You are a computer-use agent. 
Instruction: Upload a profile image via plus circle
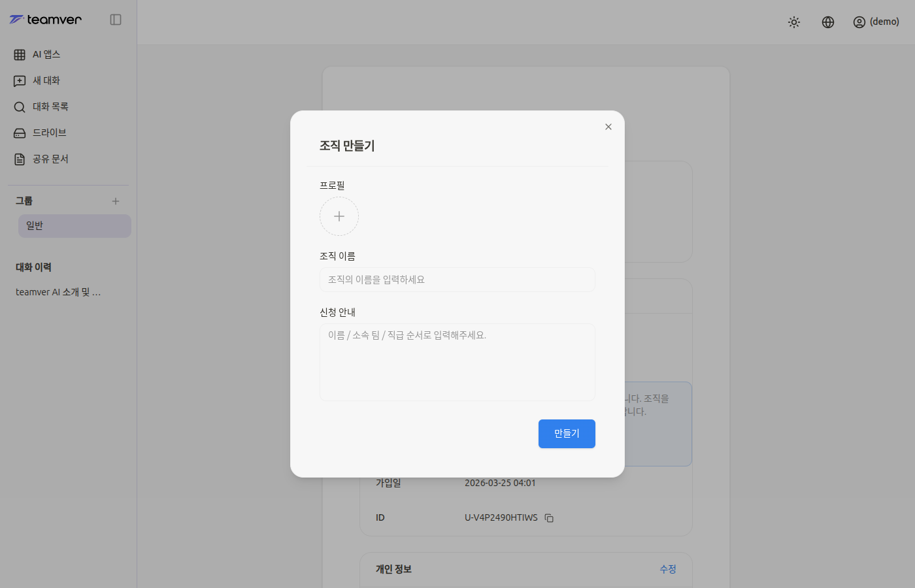point(339,216)
